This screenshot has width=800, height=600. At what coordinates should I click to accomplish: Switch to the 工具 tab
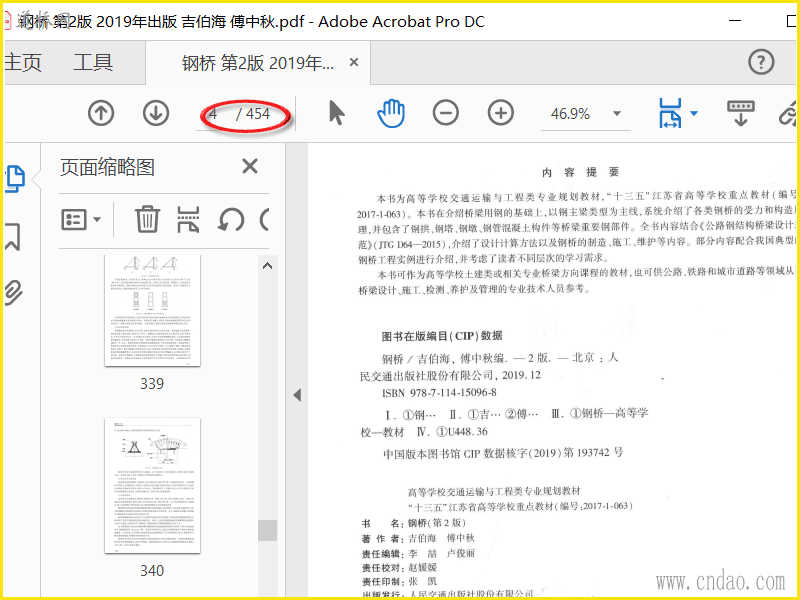pyautogui.click(x=93, y=62)
